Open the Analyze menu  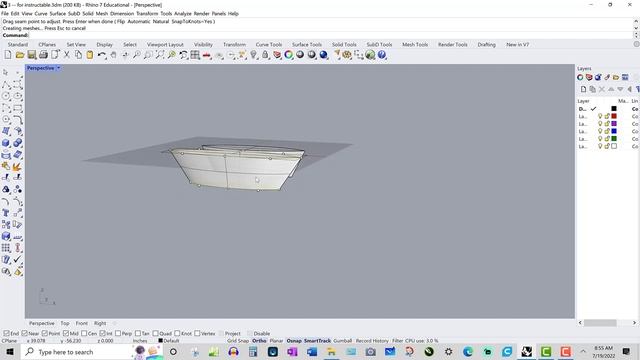click(182, 13)
